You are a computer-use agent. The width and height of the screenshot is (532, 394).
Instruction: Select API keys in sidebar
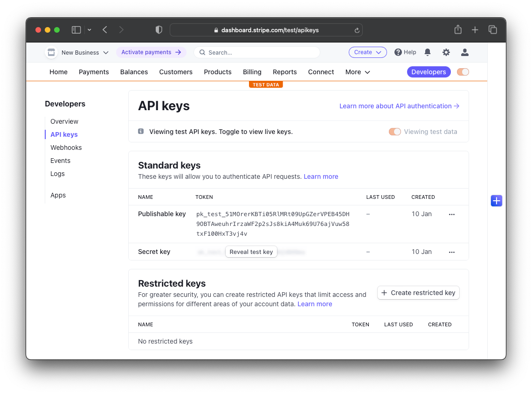click(64, 134)
